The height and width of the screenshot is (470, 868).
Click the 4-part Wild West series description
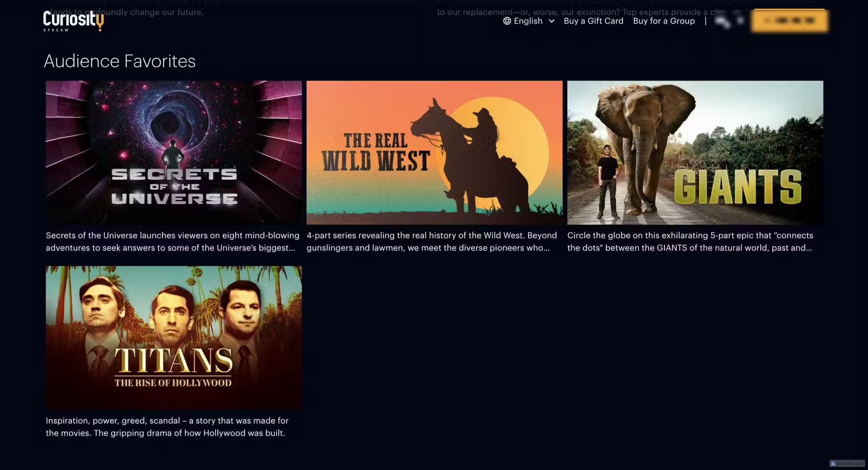coord(432,242)
